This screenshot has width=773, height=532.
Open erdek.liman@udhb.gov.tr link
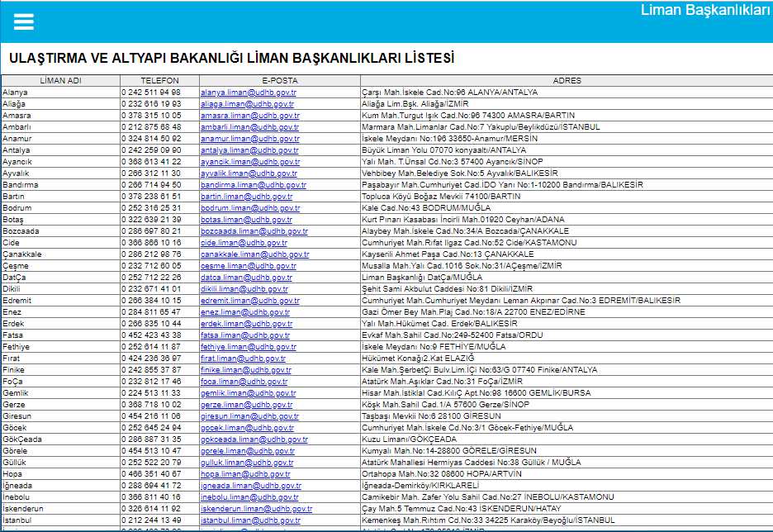[x=246, y=324]
